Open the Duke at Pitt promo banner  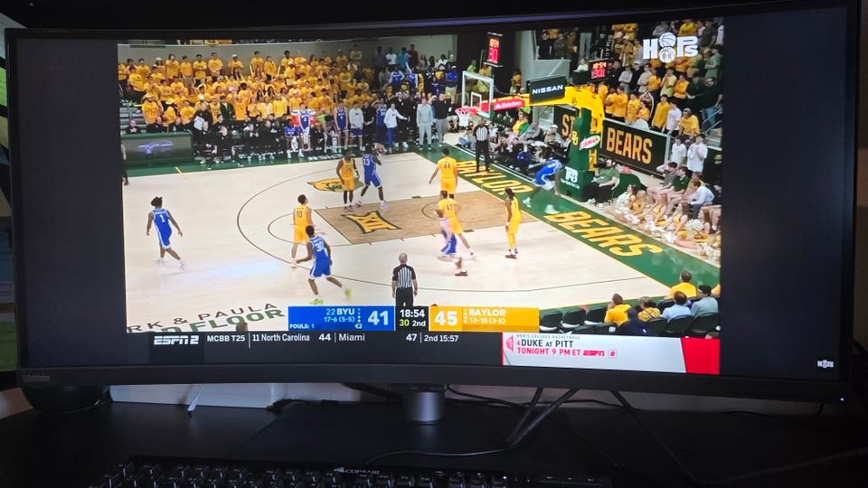[x=592, y=353]
